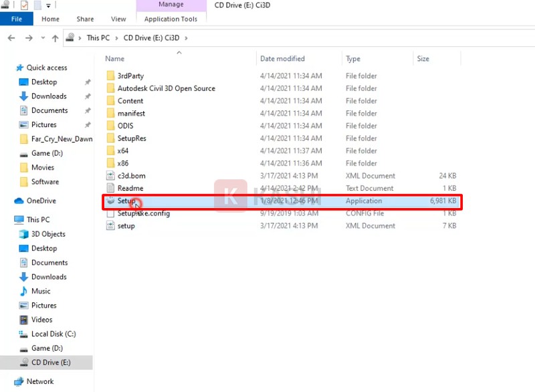Switch to the View ribbon tab
Image resolution: width=535 pixels, height=392 pixels.
pyautogui.click(x=118, y=19)
